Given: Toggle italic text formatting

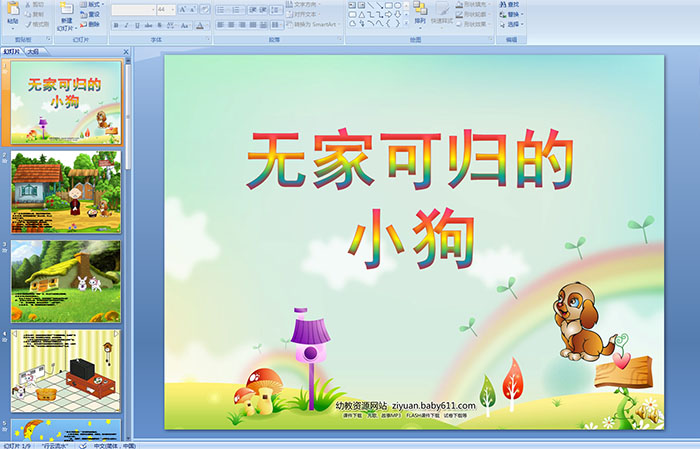Looking at the screenshot, I should pos(125,25).
